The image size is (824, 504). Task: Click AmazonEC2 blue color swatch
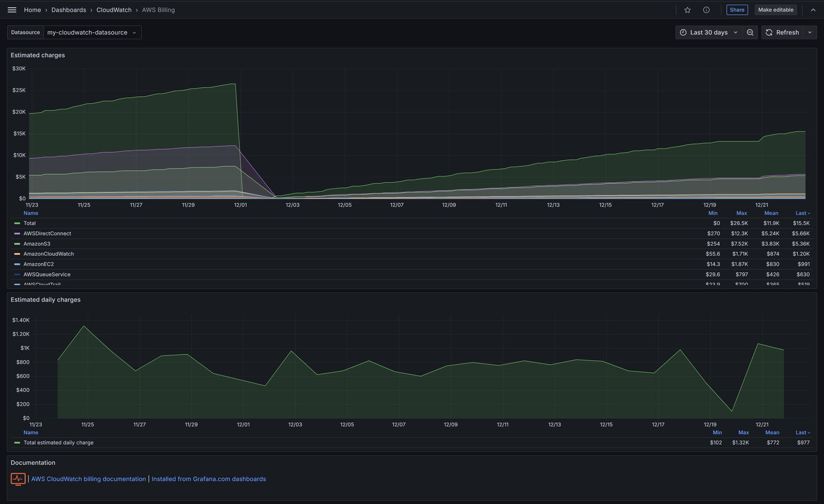[17, 264]
